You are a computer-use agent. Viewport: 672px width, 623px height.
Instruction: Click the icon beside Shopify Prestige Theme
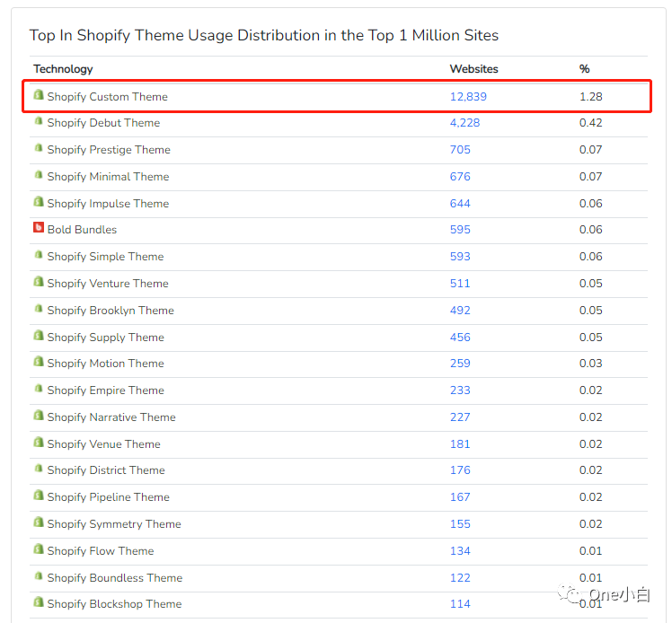tap(39, 148)
